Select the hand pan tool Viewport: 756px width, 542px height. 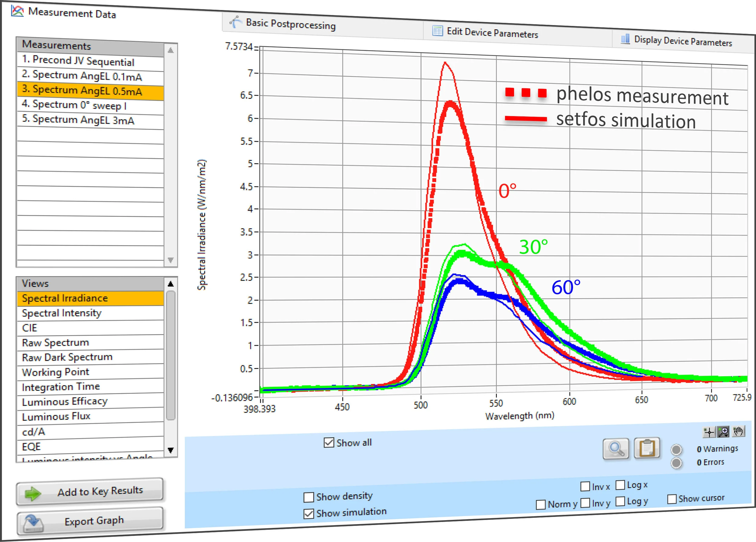click(738, 431)
